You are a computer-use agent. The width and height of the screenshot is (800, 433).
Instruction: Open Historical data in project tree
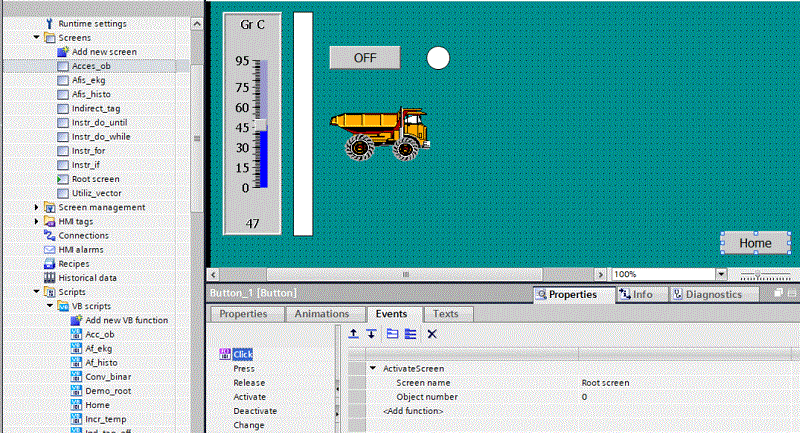click(x=87, y=277)
